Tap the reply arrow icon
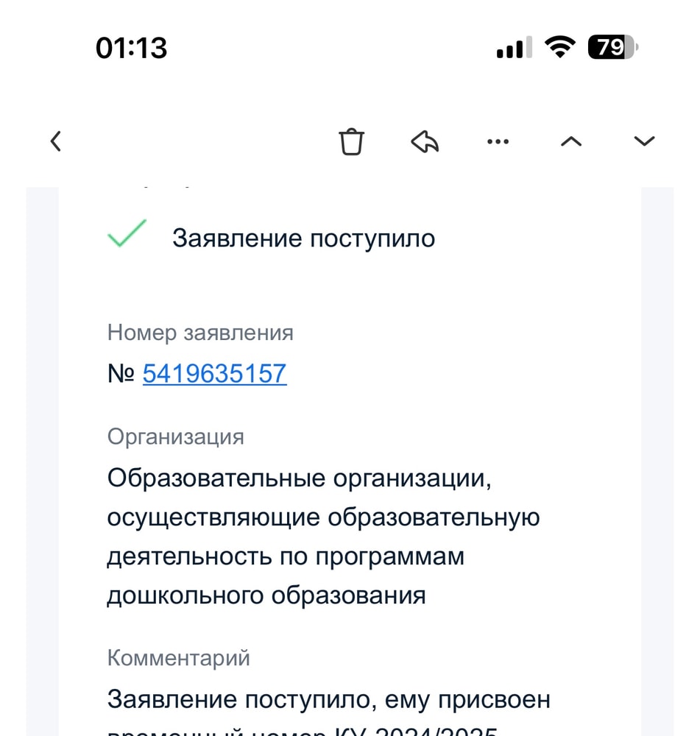The image size is (700, 736). tap(425, 141)
